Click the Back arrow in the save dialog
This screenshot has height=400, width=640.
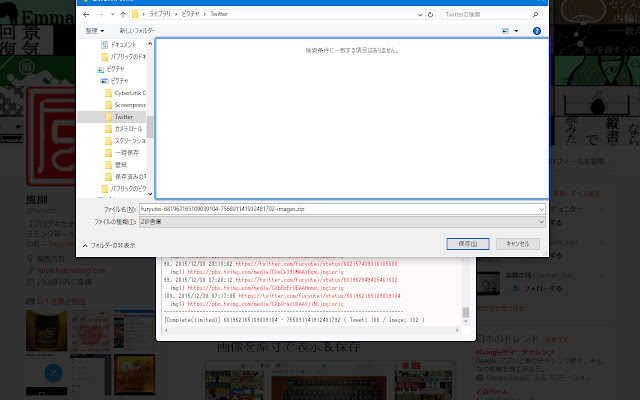[87, 15]
